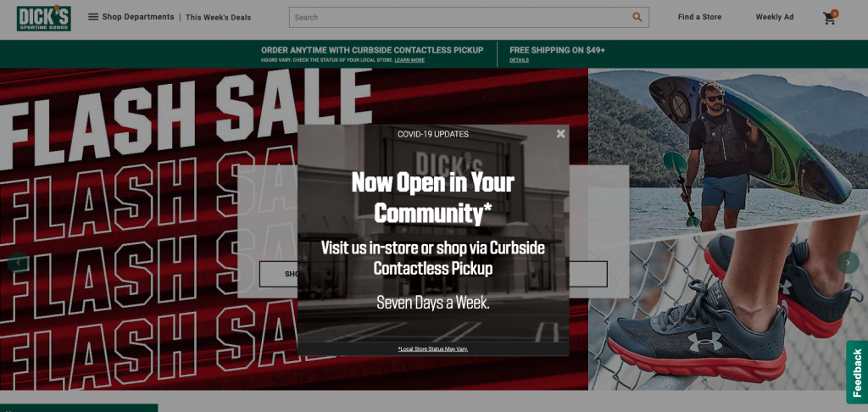Viewport: 868px width, 412px height.
Task: Open the Weekly Ad link
Action: pyautogui.click(x=775, y=17)
